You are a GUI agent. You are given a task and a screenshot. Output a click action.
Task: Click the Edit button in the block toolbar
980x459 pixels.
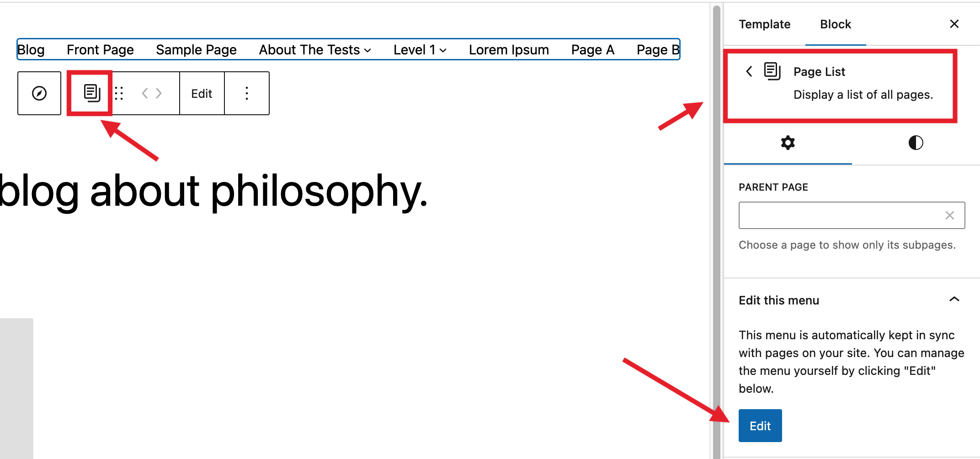202,93
